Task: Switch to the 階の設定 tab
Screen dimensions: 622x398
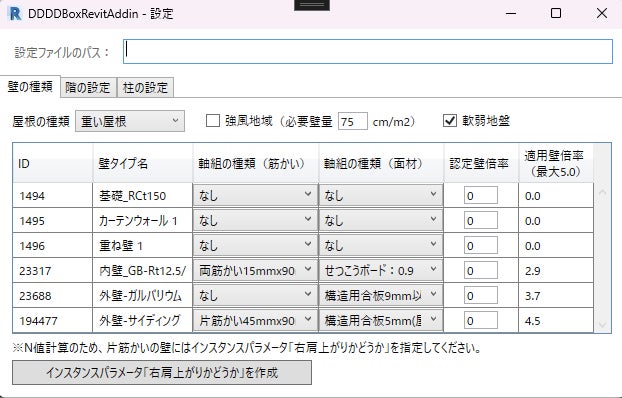Action: coord(88,87)
